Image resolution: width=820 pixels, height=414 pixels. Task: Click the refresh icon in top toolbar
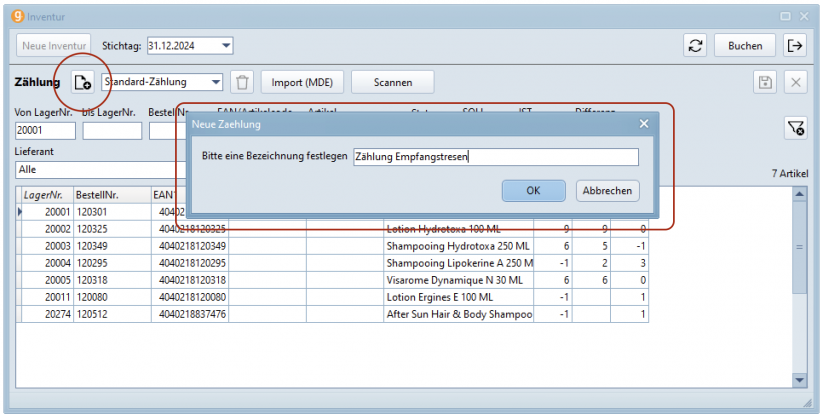coord(695,45)
